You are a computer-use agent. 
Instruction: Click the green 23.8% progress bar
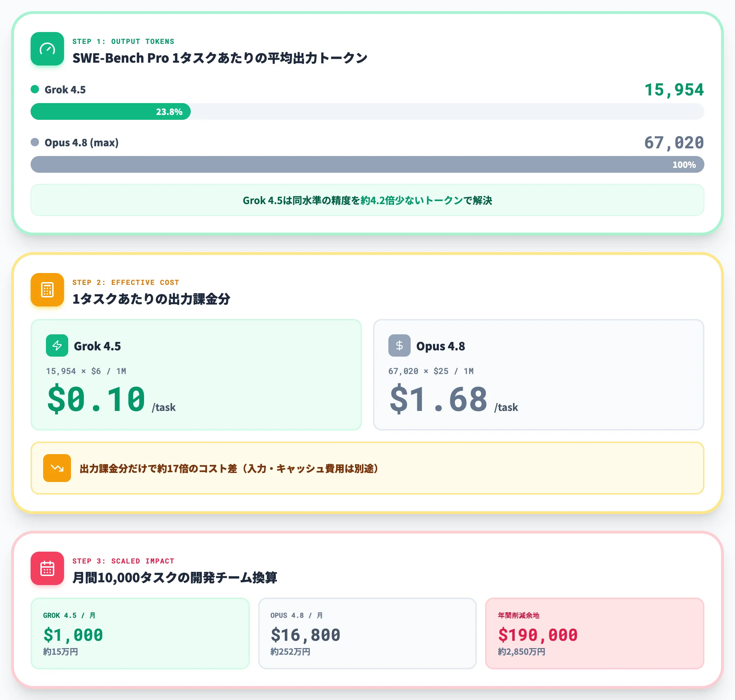click(111, 111)
